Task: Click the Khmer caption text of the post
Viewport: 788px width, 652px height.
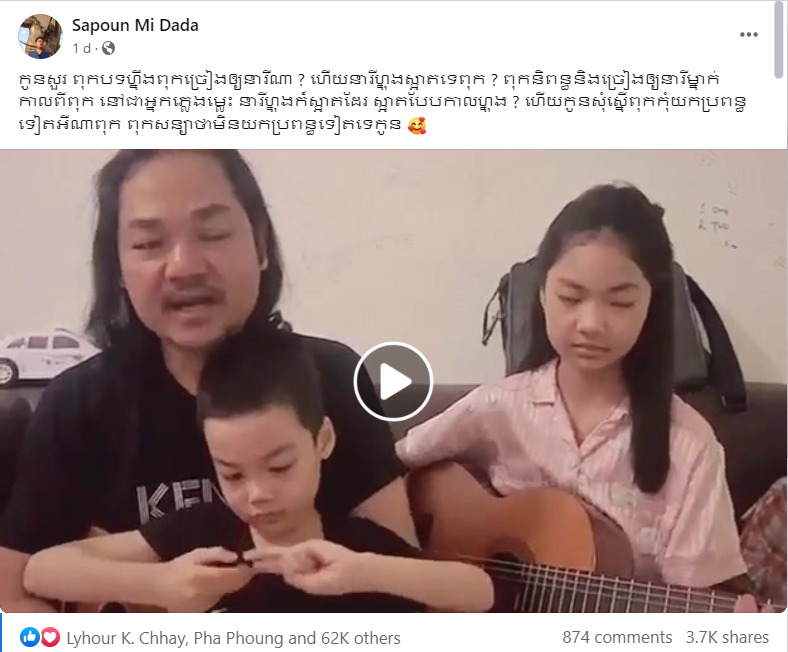Action: point(382,102)
